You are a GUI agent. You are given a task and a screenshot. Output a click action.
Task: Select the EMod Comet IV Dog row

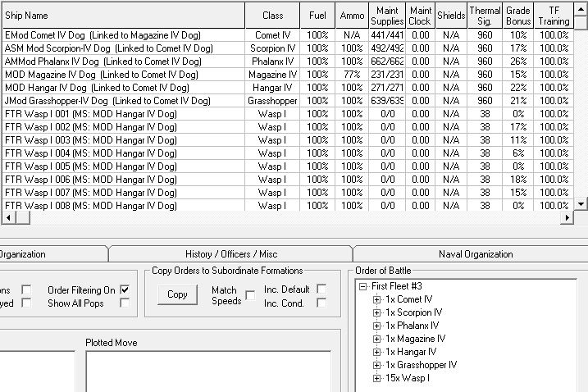[288, 35]
